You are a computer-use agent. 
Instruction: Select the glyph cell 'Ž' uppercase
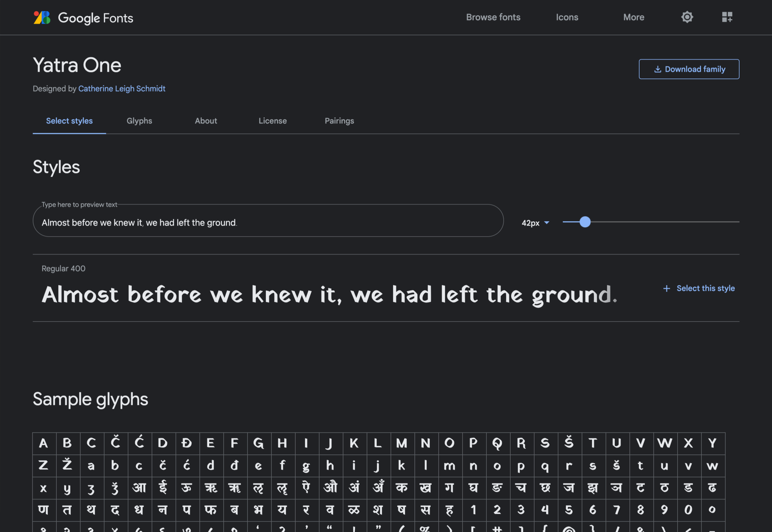pyautogui.click(x=68, y=465)
